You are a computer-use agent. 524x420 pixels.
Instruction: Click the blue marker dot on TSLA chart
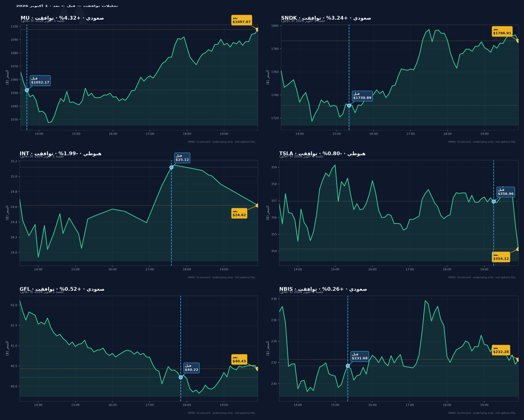click(x=494, y=202)
